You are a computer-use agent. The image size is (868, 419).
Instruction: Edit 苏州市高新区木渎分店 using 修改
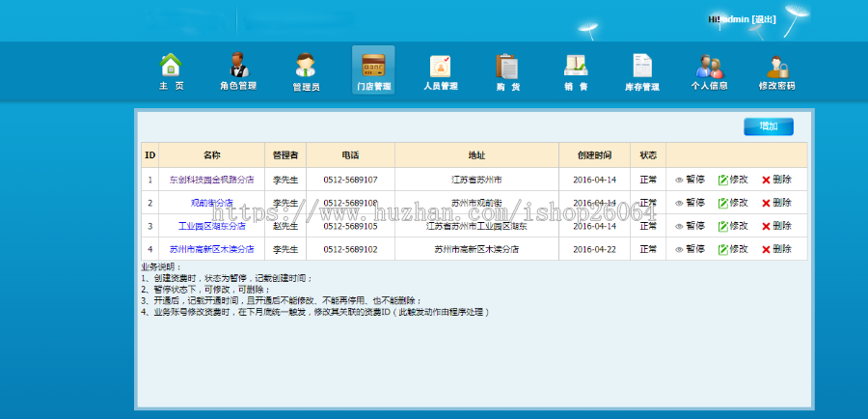click(x=733, y=249)
